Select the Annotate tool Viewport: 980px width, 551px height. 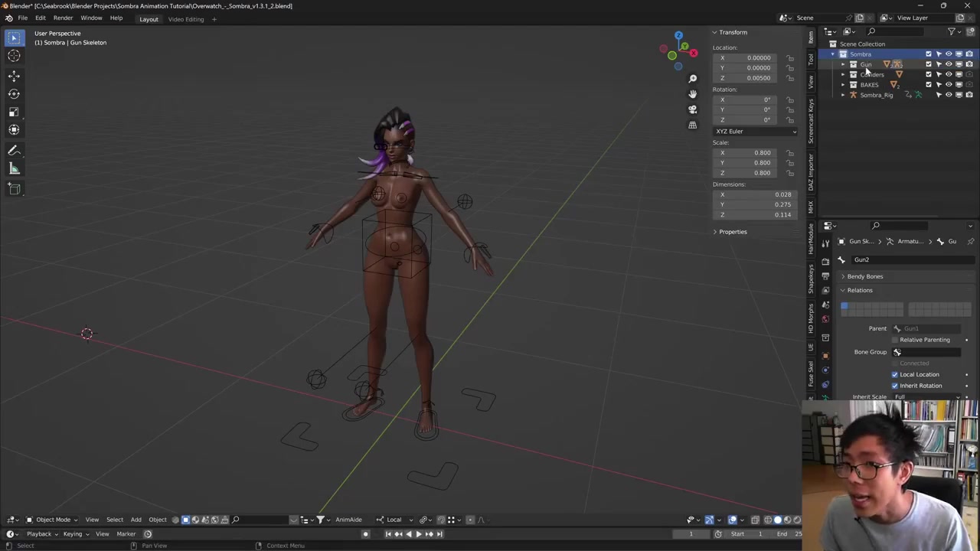pos(14,151)
